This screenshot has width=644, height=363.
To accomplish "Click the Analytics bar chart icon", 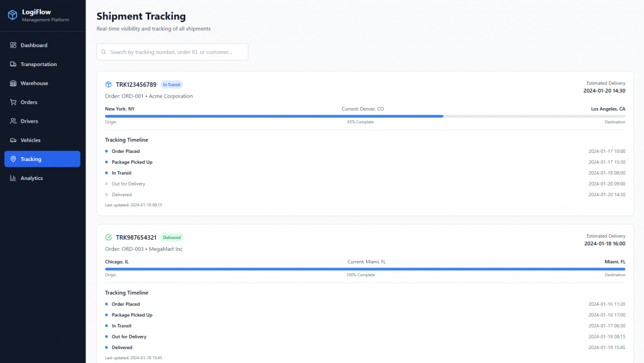I will click(x=13, y=178).
